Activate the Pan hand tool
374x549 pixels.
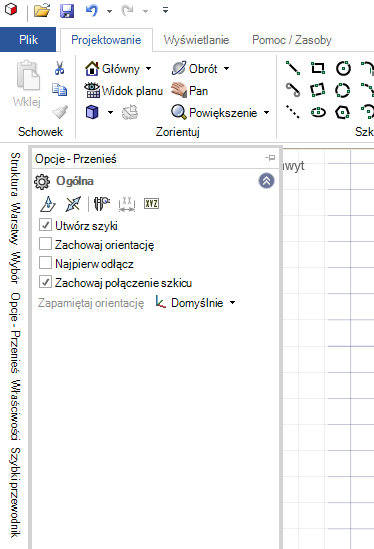(x=189, y=91)
